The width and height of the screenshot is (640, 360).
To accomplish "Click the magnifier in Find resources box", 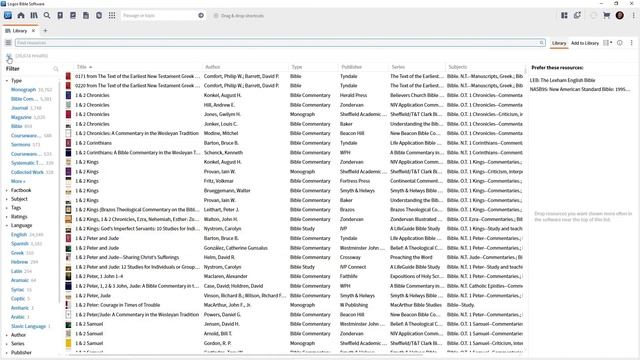I will pos(542,42).
